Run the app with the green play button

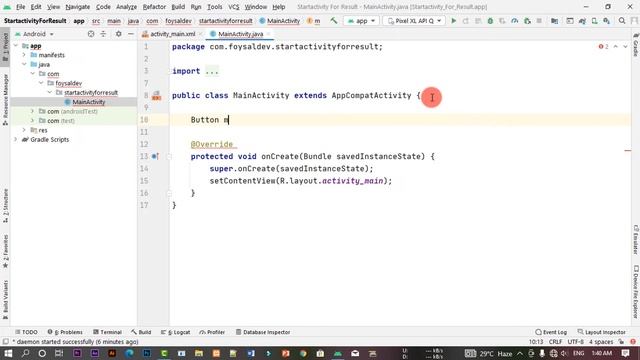click(453, 21)
